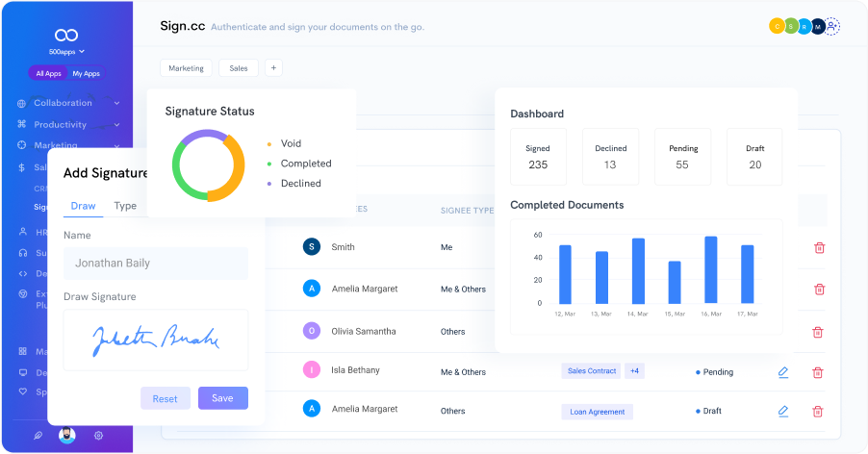Delete the Smith signee row
The height and width of the screenshot is (454, 868).
point(819,247)
